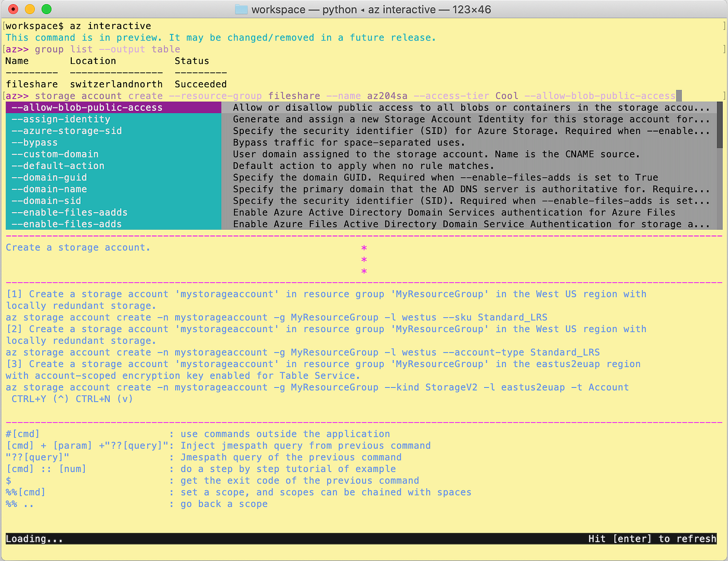This screenshot has width=728, height=561.
Task: Click the '%%[cmd]' scope help entry
Action: pos(25,492)
